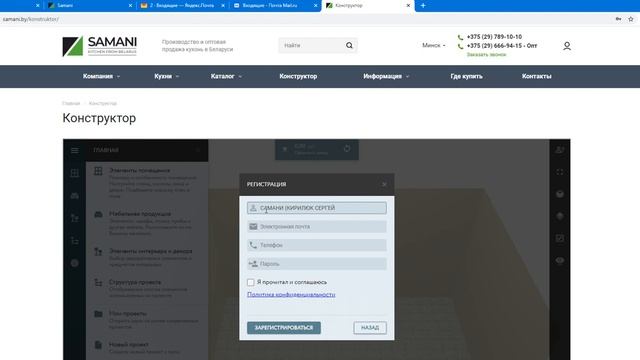
Task: Close the Конструктор browser tab
Action: pyautogui.click(x=408, y=6)
